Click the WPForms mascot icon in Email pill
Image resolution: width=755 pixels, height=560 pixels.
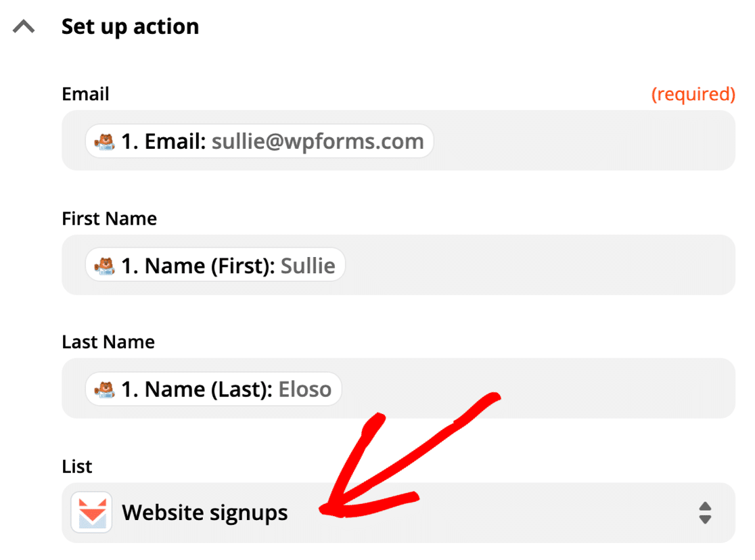105,141
